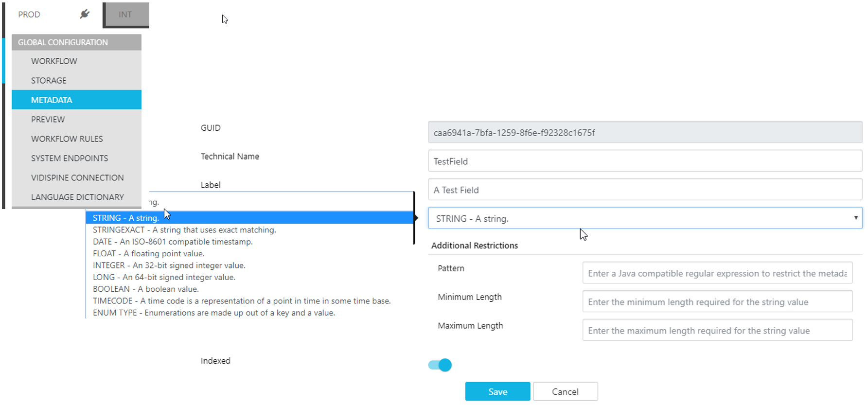The image size is (868, 405).
Task: Open the field type dropdown arrow
Action: [855, 218]
